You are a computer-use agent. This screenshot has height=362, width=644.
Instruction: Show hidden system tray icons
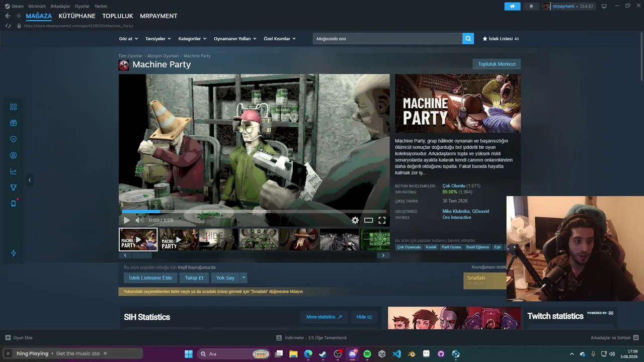[571, 354]
